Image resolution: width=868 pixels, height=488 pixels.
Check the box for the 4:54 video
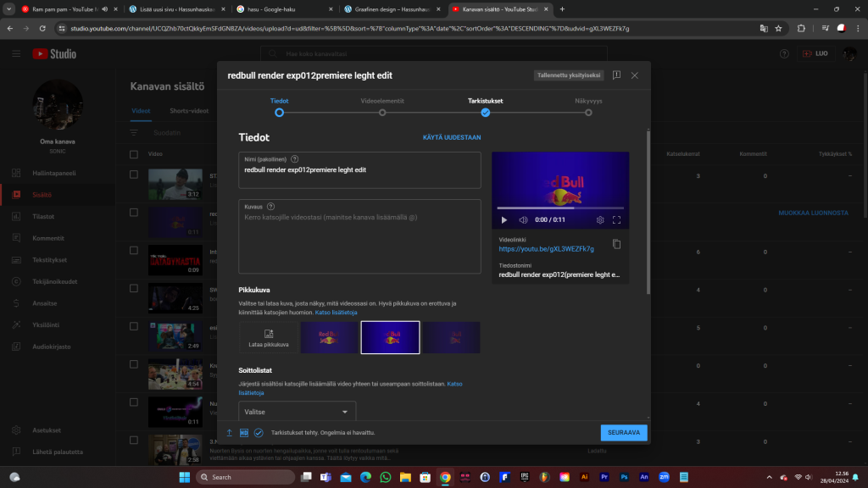pos(134,364)
